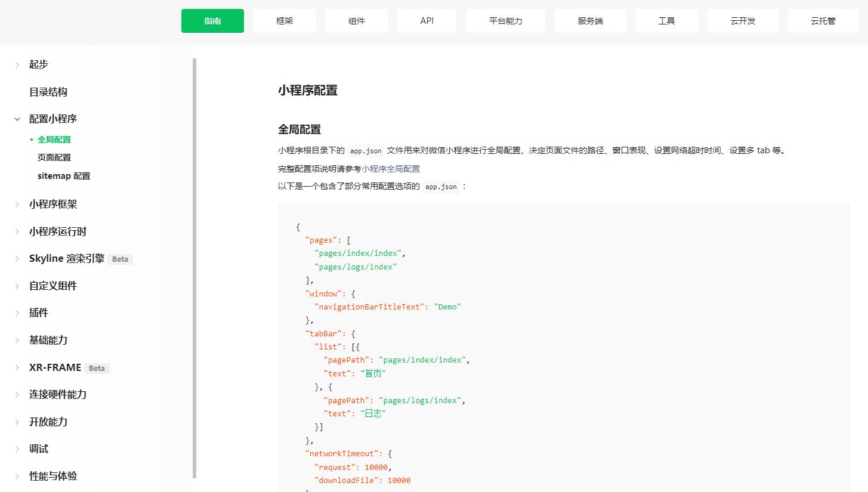The width and height of the screenshot is (868, 492).
Task: Click the "request" key in code
Action: coord(335,467)
